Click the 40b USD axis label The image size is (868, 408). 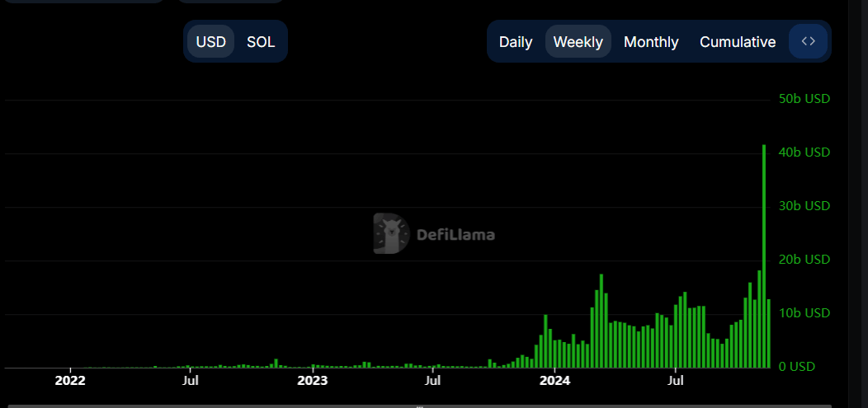pyautogui.click(x=804, y=152)
